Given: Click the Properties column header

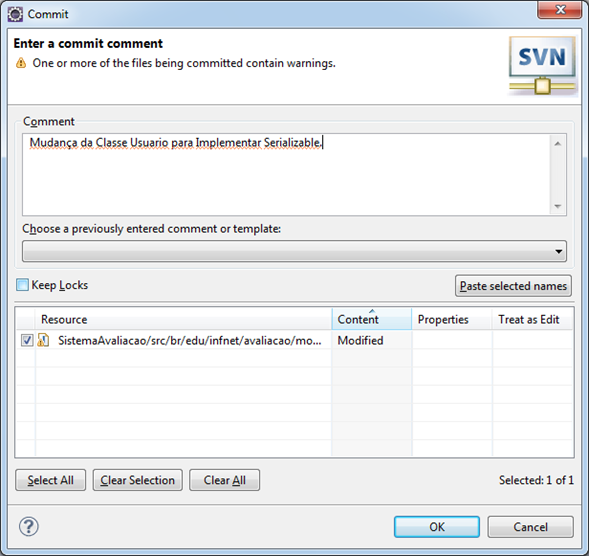Looking at the screenshot, I should tap(452, 319).
